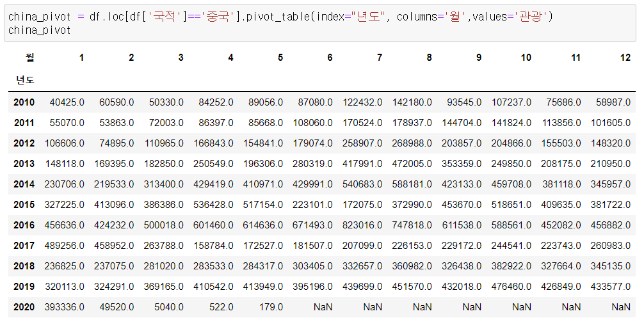644x318 pixels.
Task: Click the cell value 472005.0
Action: click(412, 164)
